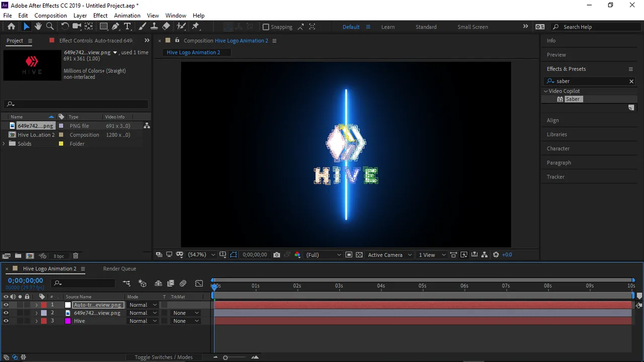Switch to the Learn workspace
This screenshot has height=362, width=644.
click(388, 27)
